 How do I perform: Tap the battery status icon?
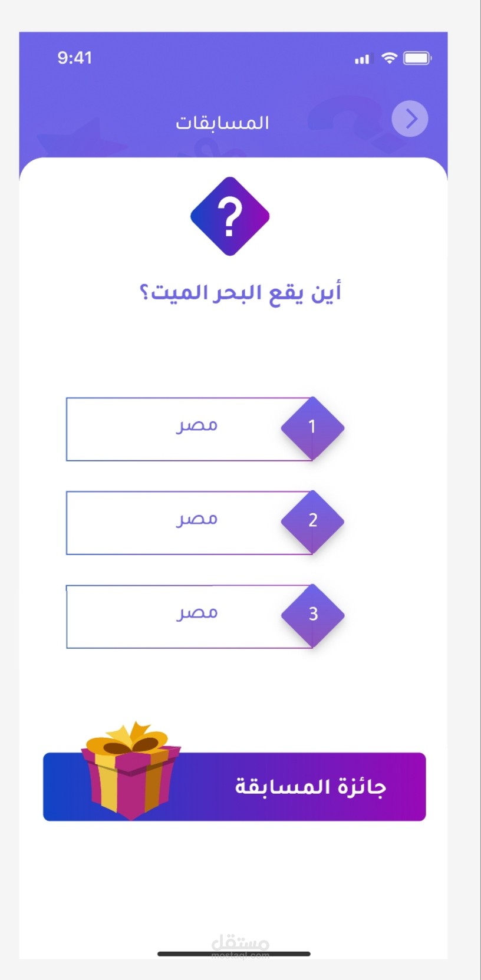point(417,58)
